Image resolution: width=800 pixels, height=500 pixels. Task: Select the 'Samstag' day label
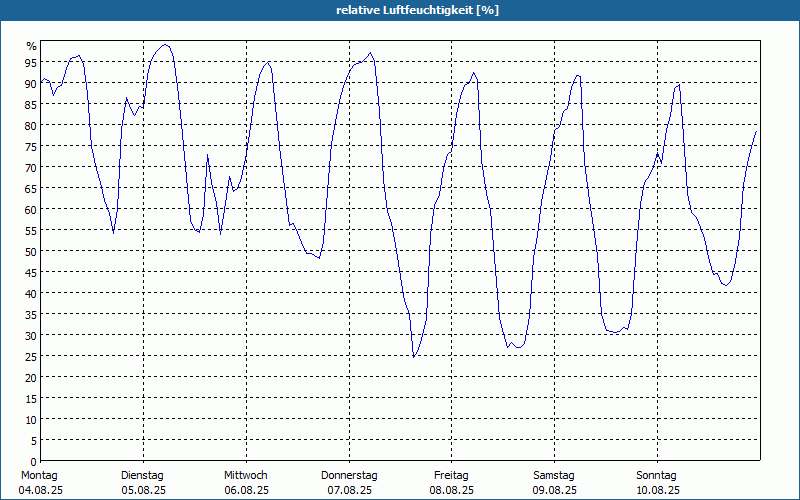[554, 475]
